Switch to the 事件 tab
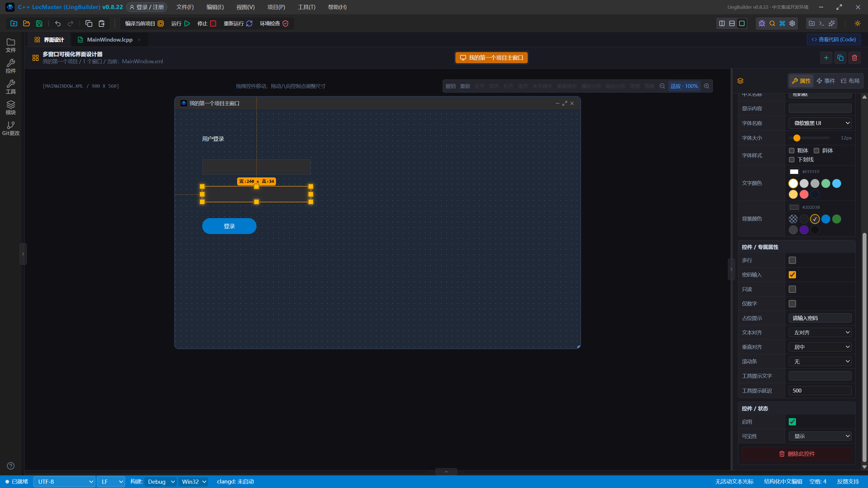Screen dimensions: 868x488 [826, 81]
